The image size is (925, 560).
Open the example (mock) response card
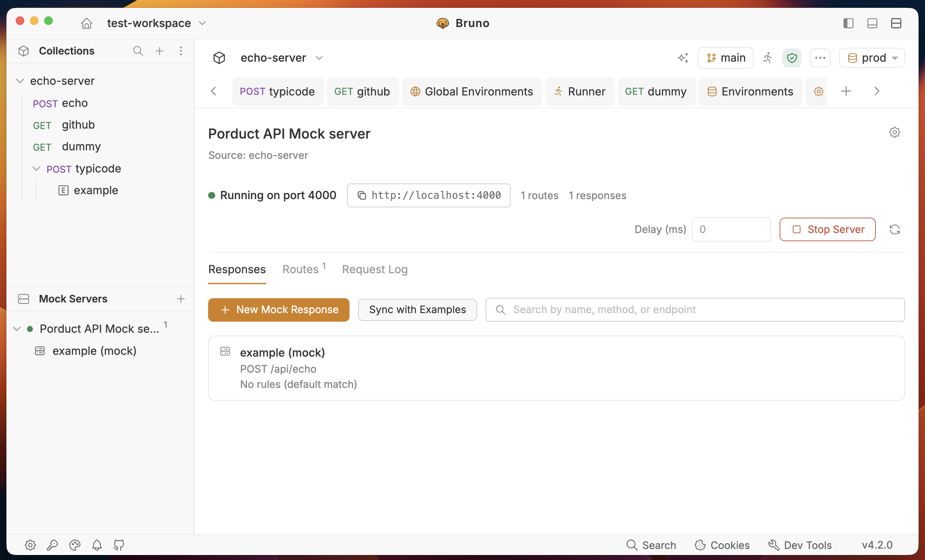coord(556,368)
